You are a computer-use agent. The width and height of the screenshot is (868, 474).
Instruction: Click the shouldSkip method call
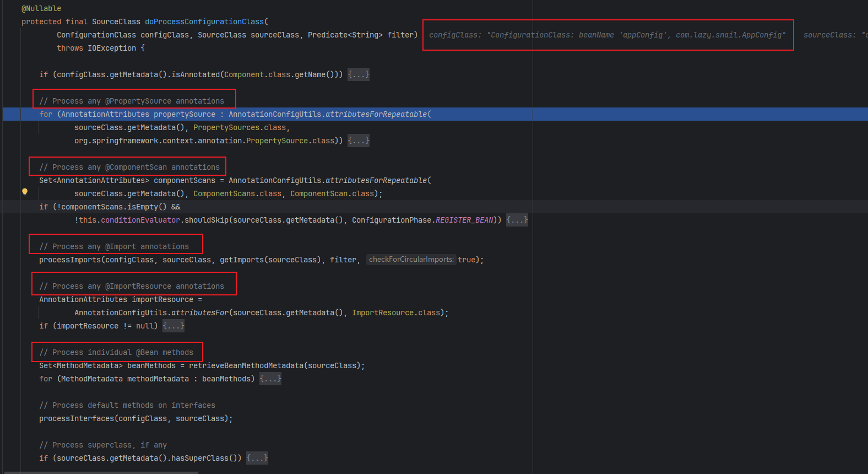(207, 220)
